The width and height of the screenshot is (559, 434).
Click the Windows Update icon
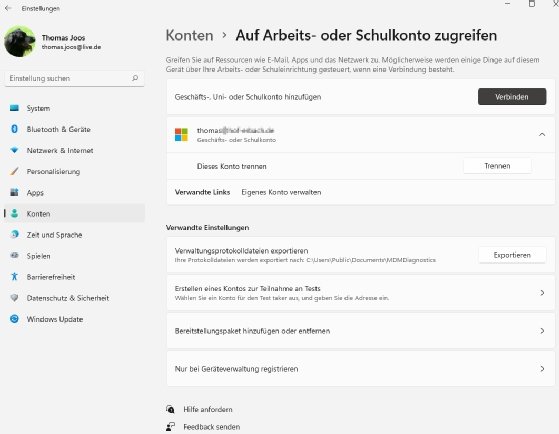click(14, 319)
